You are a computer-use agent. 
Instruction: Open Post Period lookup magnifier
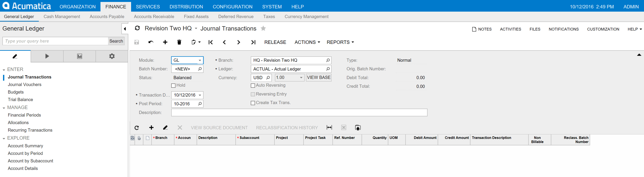click(x=200, y=104)
